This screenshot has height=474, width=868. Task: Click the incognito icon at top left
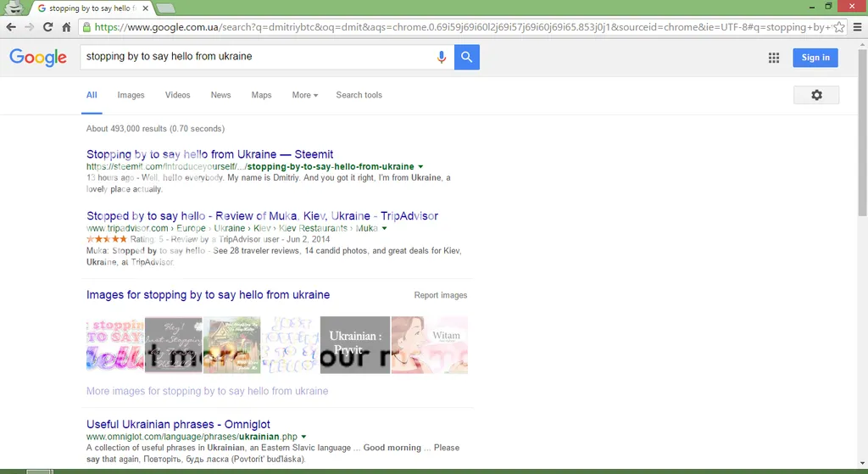coord(14,8)
